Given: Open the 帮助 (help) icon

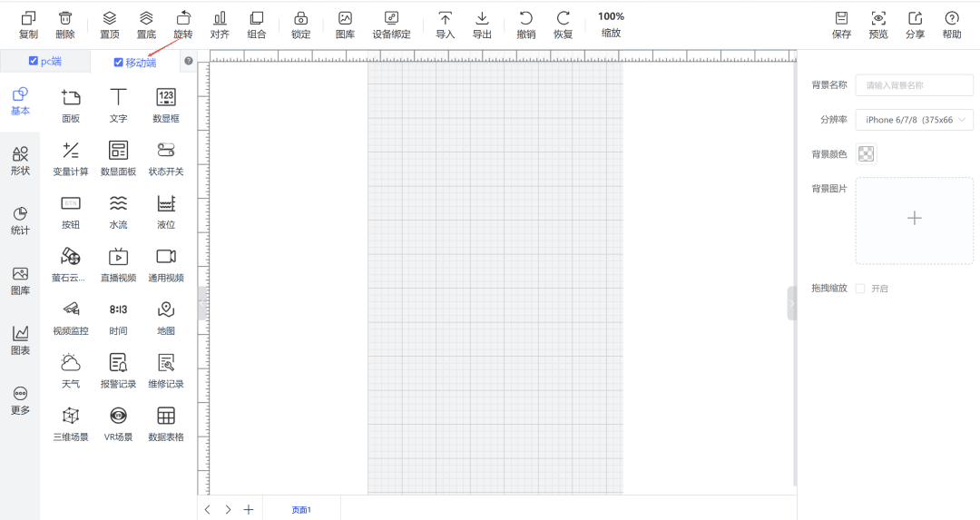Looking at the screenshot, I should 952,25.
